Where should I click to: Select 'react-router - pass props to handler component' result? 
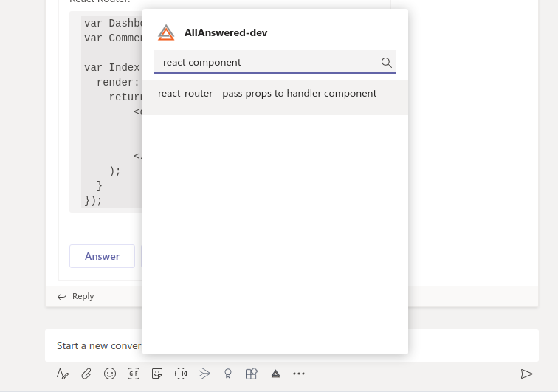coord(275,97)
